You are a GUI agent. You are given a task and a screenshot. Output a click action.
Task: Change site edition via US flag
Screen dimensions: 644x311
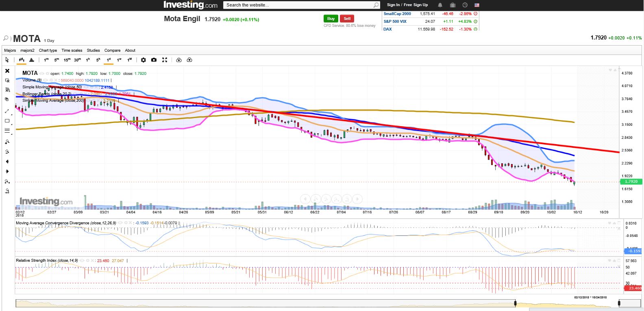click(477, 5)
